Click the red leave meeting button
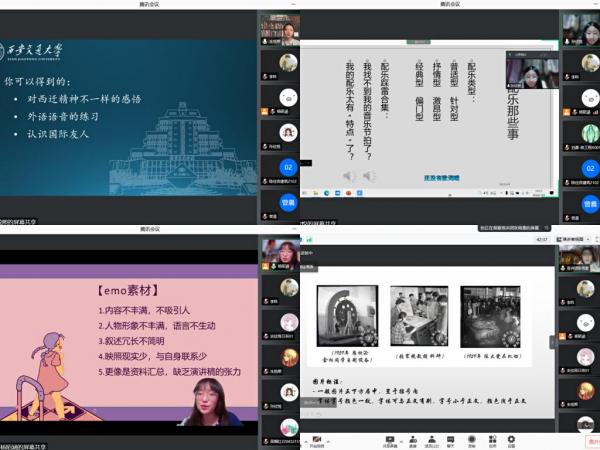 pos(590,440)
